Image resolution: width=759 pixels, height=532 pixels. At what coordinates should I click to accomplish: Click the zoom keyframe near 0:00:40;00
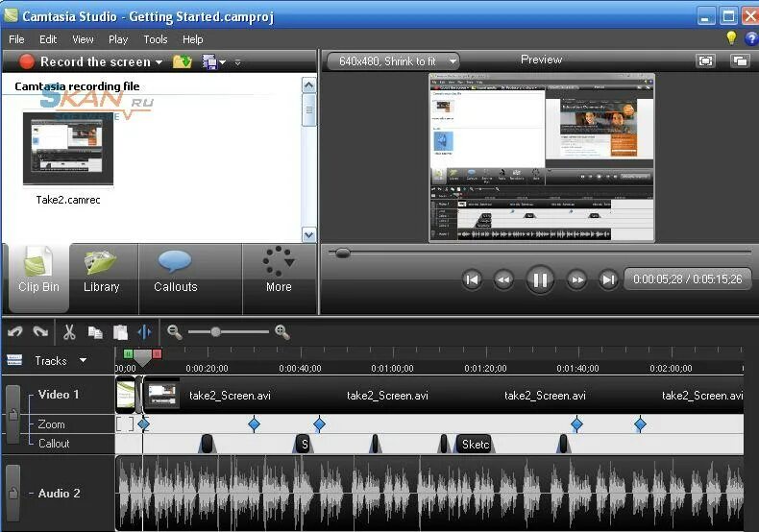coord(319,424)
